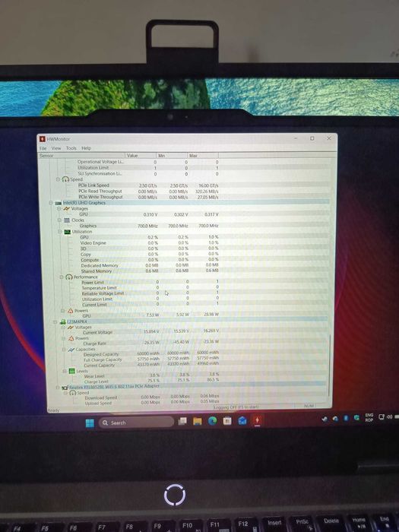The image size is (399, 532).
Task: Click the vertical scrollbar thumb in HWMonitor
Action: tap(329, 365)
